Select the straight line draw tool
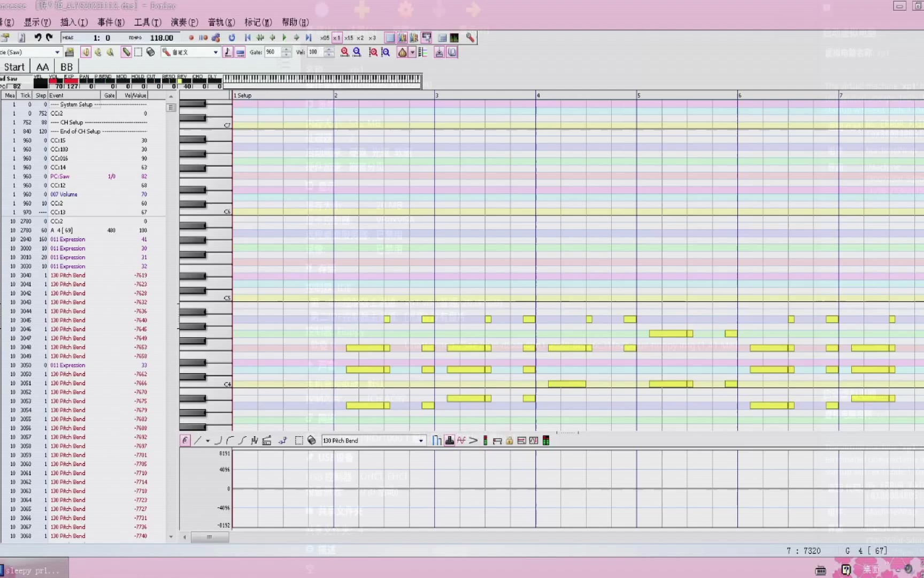 [197, 440]
